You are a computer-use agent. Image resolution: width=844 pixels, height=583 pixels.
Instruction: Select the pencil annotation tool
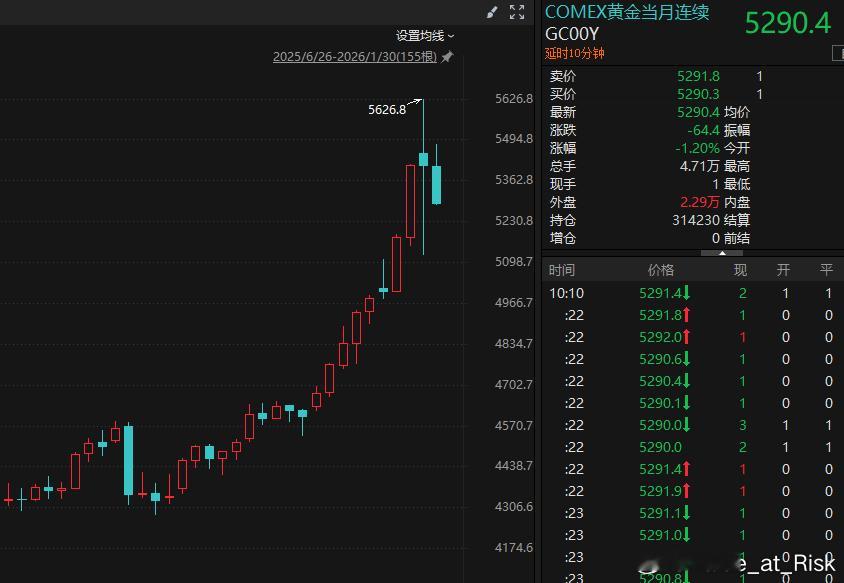tap(492, 12)
